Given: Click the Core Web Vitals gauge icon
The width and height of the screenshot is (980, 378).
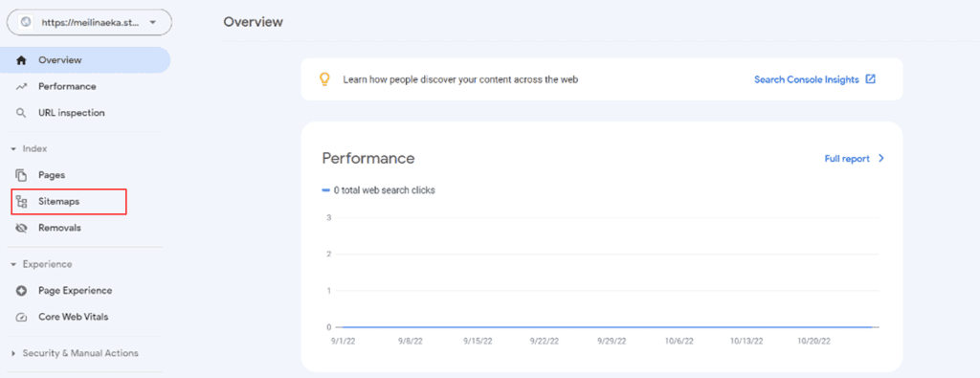Looking at the screenshot, I should 22,318.
